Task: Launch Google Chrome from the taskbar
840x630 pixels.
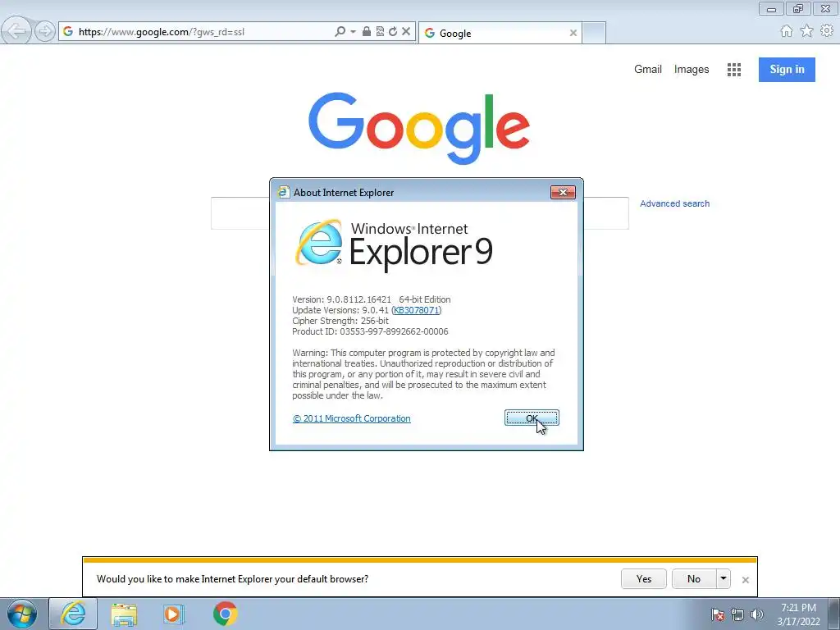Action: 225,614
